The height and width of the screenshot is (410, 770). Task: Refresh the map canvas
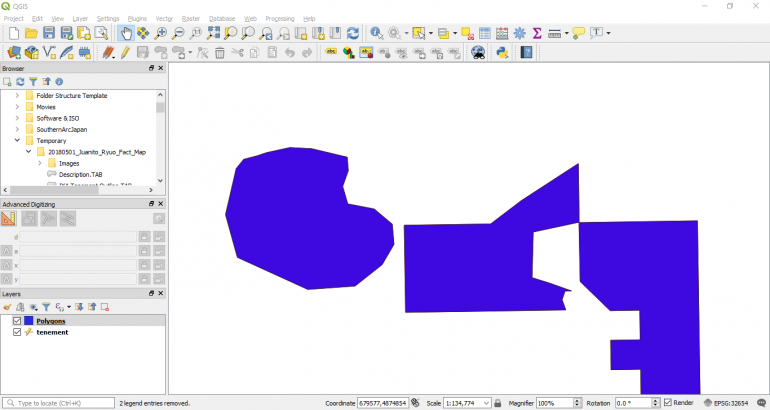pyautogui.click(x=353, y=33)
